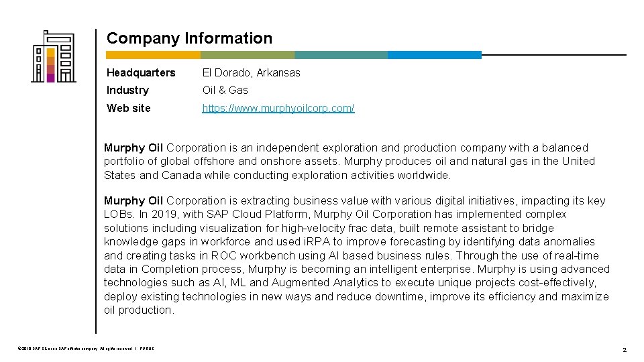Open the murphyoilcorp.com web site link

[278, 108]
